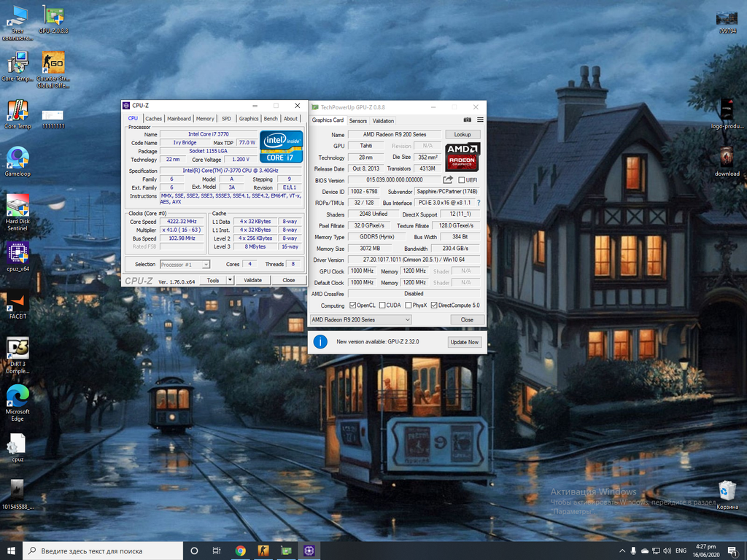747x560 pixels.
Task: Open the SPD tab in CPU-Z
Action: tap(226, 119)
